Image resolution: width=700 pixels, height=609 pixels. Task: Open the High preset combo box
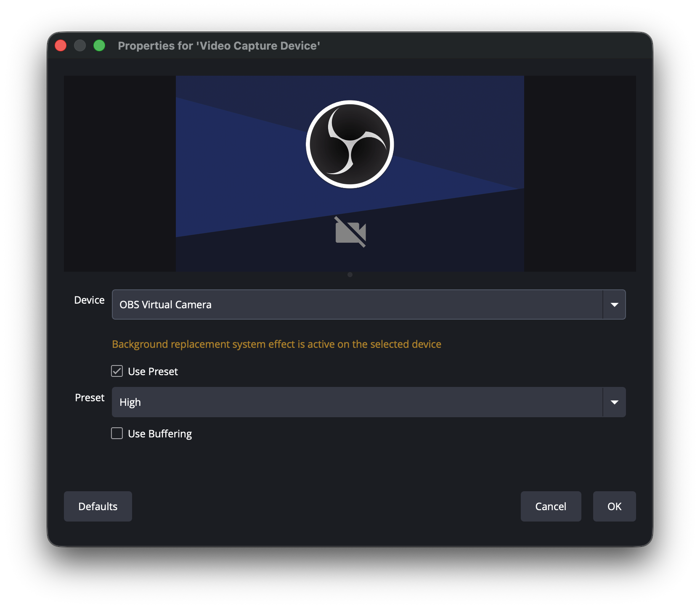pos(357,402)
